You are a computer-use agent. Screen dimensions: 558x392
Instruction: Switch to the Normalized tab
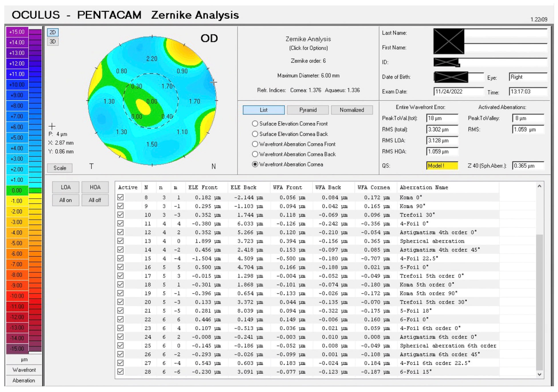(351, 110)
